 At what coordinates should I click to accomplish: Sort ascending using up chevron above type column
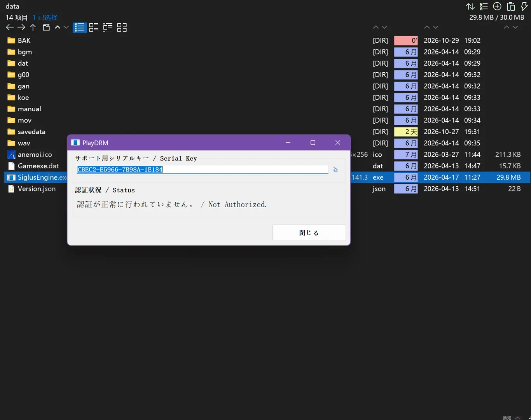pos(376,27)
